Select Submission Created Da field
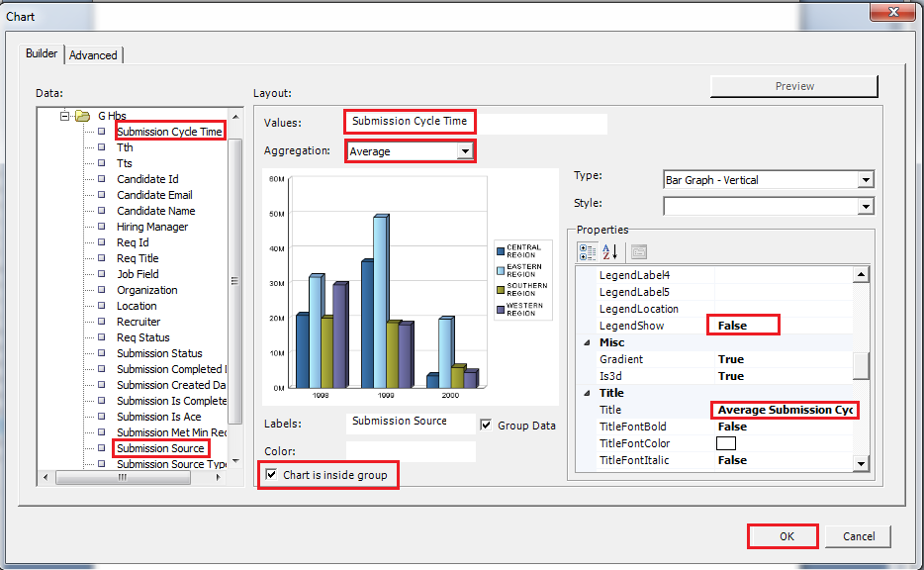Image resolution: width=924 pixels, height=570 pixels. [x=171, y=386]
